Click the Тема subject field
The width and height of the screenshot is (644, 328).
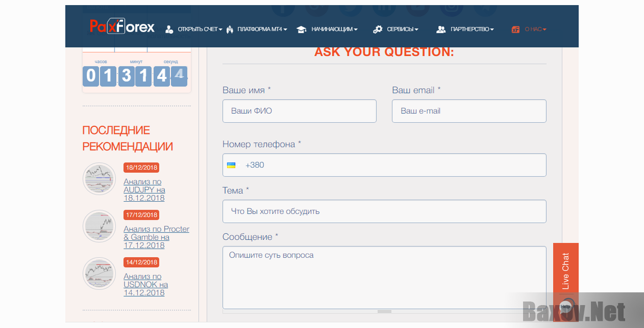(384, 211)
